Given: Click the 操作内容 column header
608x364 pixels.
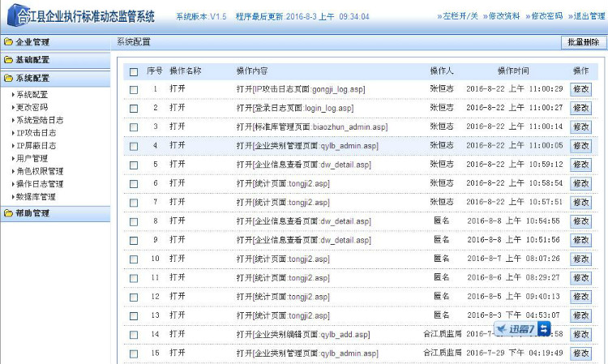Looking at the screenshot, I should tap(252, 71).
